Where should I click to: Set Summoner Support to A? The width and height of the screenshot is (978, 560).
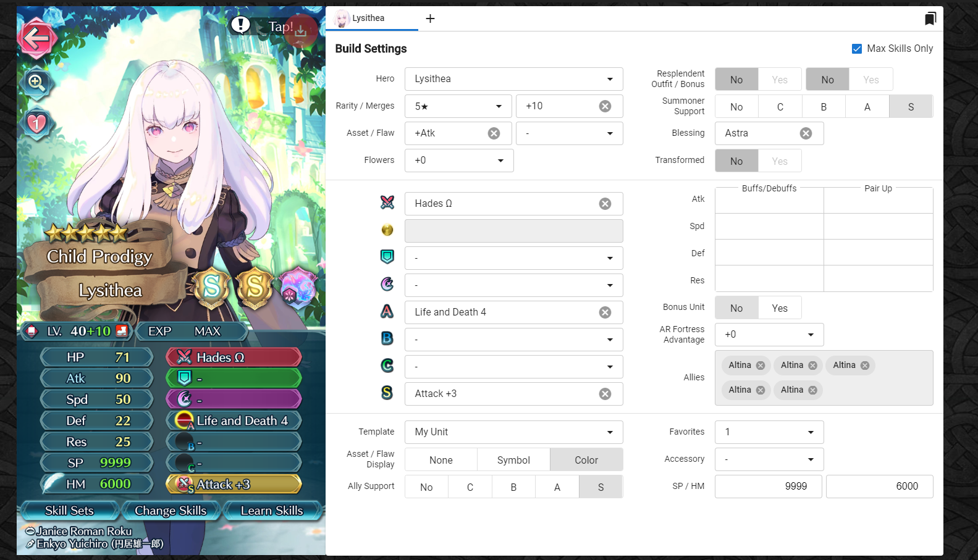click(x=867, y=107)
